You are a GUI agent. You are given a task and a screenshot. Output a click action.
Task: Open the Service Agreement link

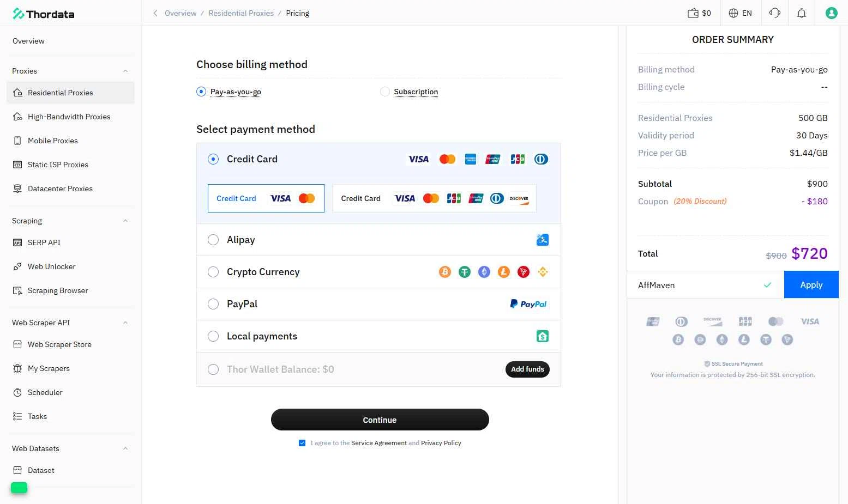pyautogui.click(x=379, y=443)
